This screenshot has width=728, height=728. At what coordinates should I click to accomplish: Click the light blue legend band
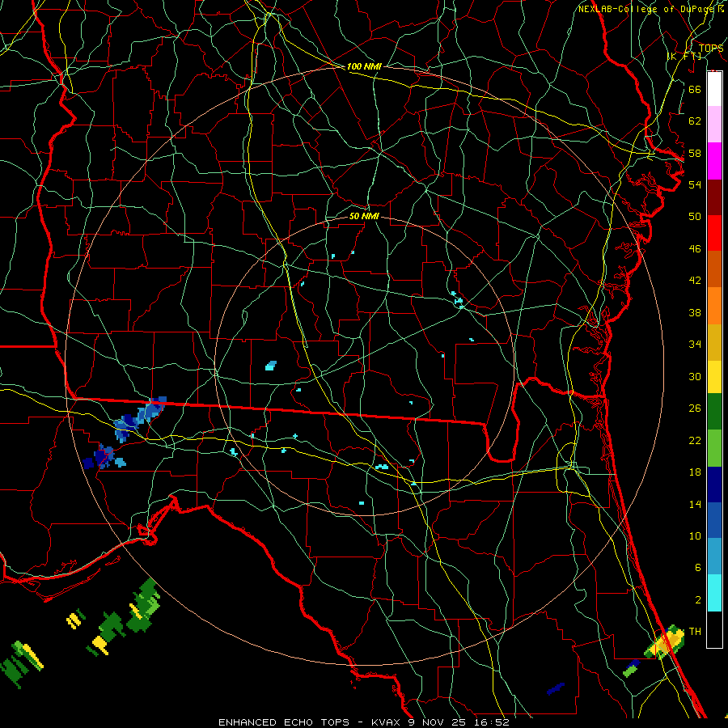click(x=714, y=556)
